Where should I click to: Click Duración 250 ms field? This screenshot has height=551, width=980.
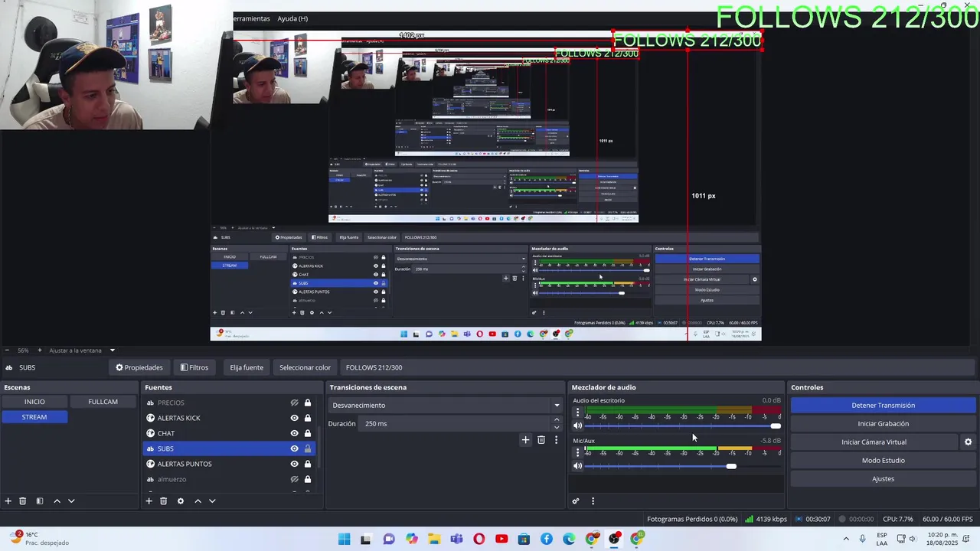[x=456, y=423]
